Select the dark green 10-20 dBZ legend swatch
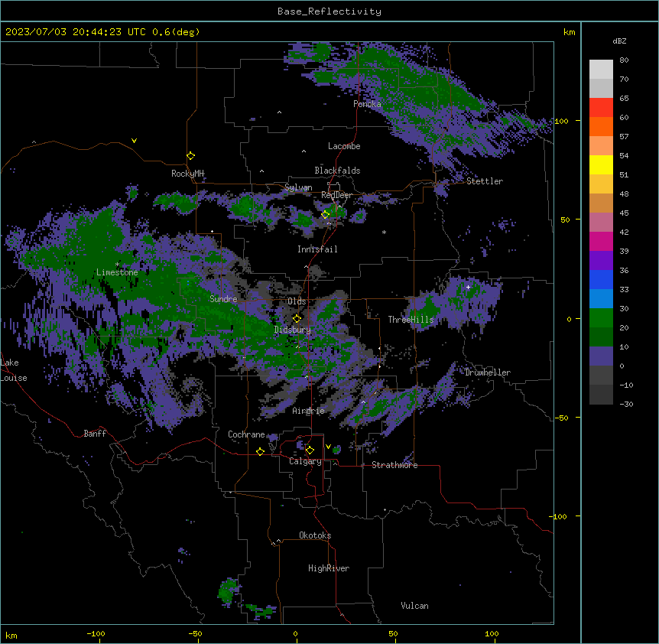This screenshot has width=659, height=644. pos(601,337)
